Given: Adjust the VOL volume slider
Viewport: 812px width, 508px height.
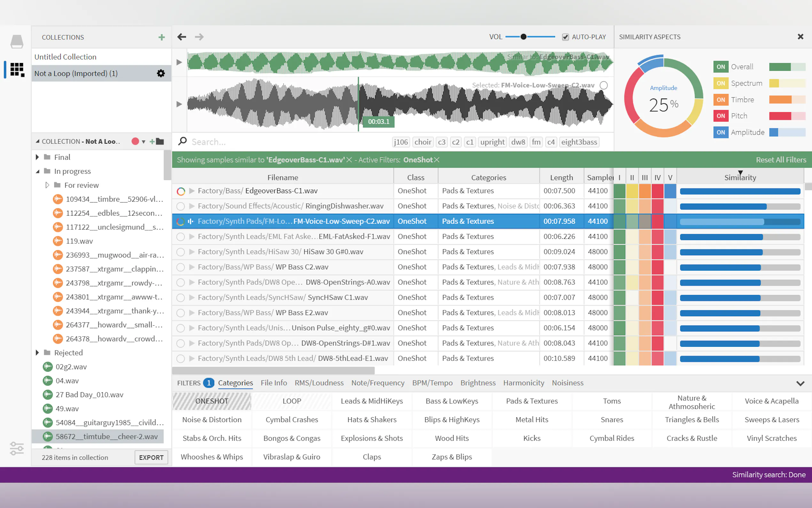Looking at the screenshot, I should click(523, 37).
